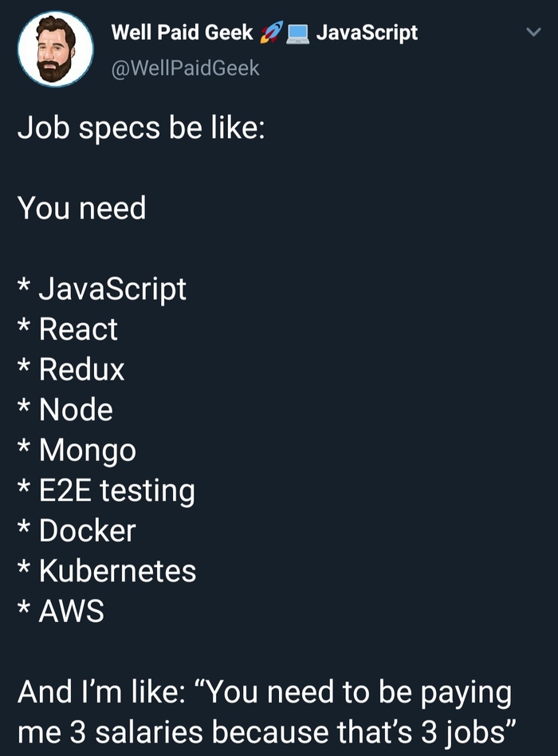Image resolution: width=558 pixels, height=756 pixels.
Task: Click the word JavaScript in the display name
Action: [367, 33]
